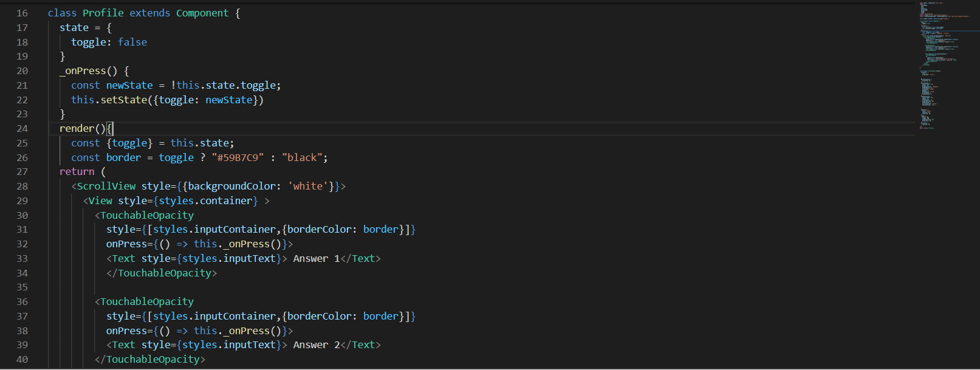Click the state keyword on line 17

point(74,27)
